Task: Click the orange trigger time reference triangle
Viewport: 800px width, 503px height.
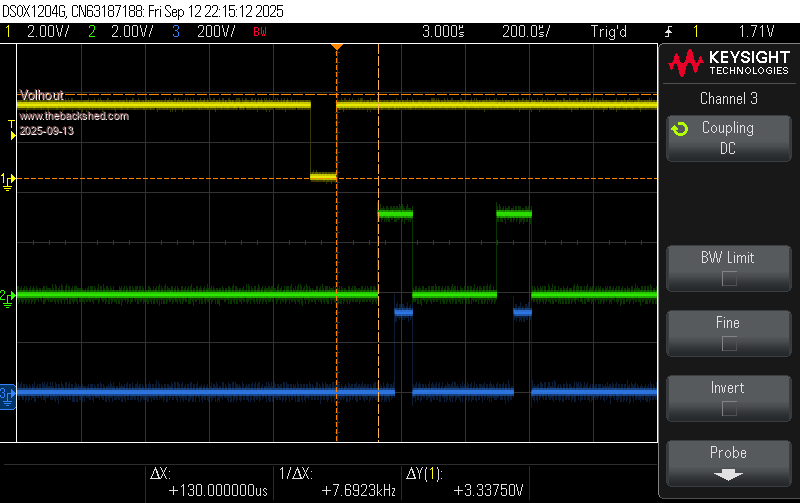Action: pyautogui.click(x=337, y=47)
